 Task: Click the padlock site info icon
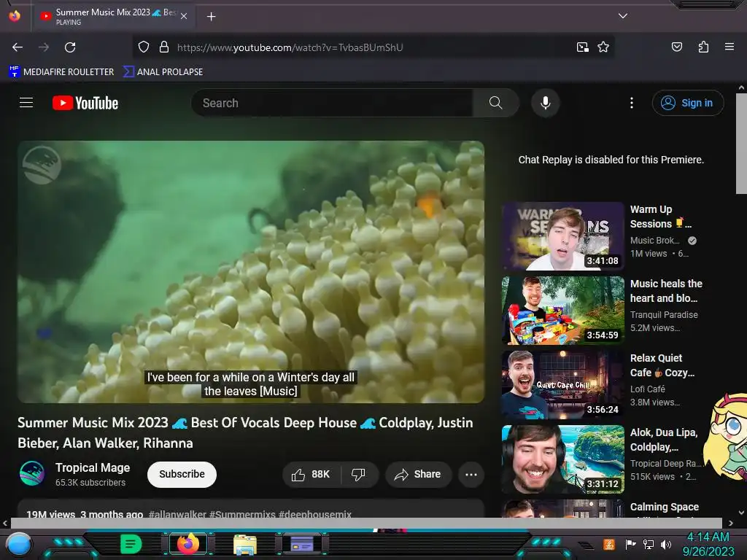point(164,47)
